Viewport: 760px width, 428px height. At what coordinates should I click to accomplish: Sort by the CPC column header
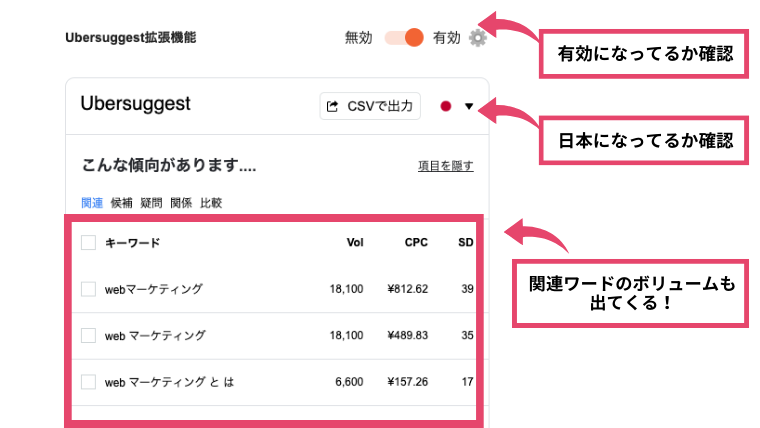point(416,242)
